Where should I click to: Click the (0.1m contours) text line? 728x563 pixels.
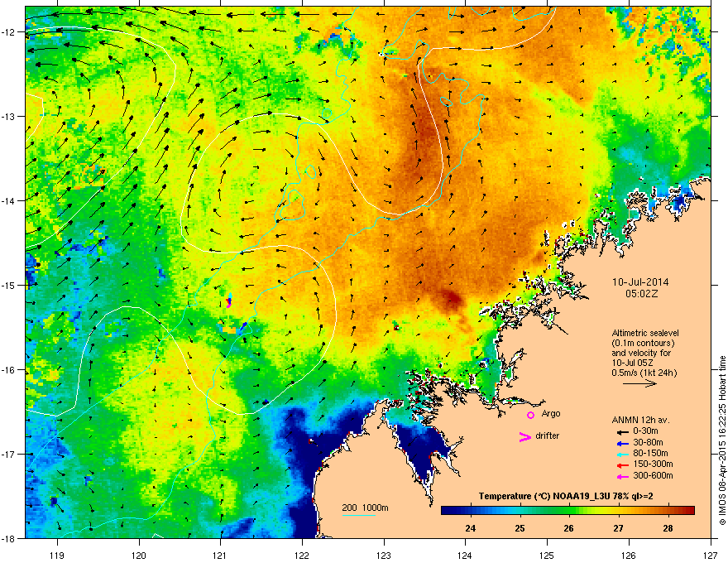pos(643,344)
